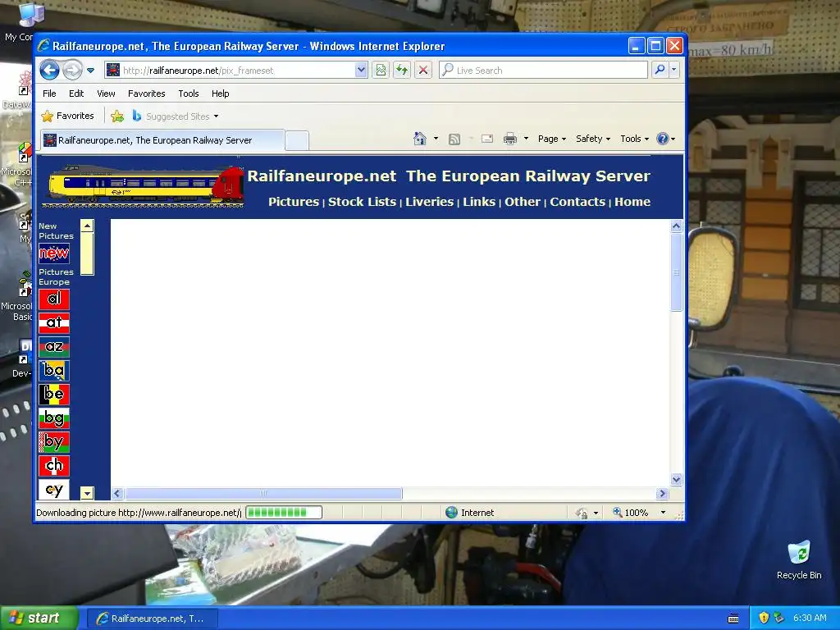Open a new blank tab
The image size is (840, 630).
297,140
